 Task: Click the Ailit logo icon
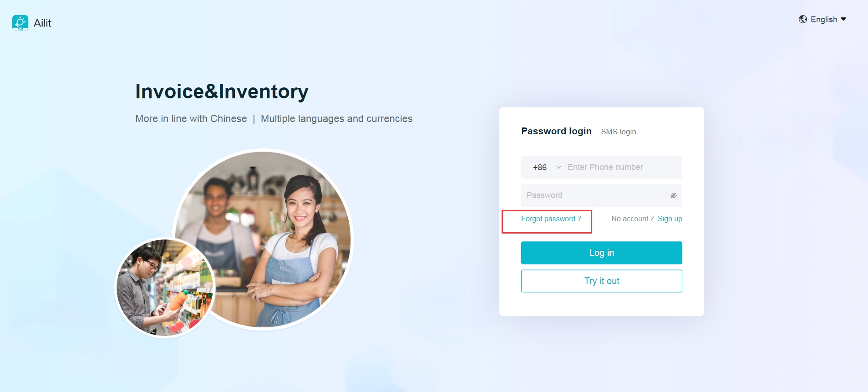tap(20, 23)
